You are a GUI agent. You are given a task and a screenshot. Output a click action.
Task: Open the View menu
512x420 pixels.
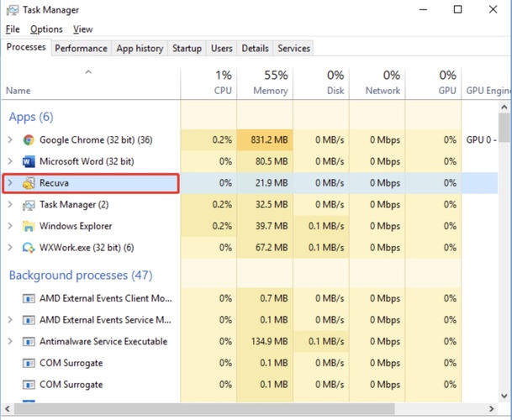click(x=82, y=29)
